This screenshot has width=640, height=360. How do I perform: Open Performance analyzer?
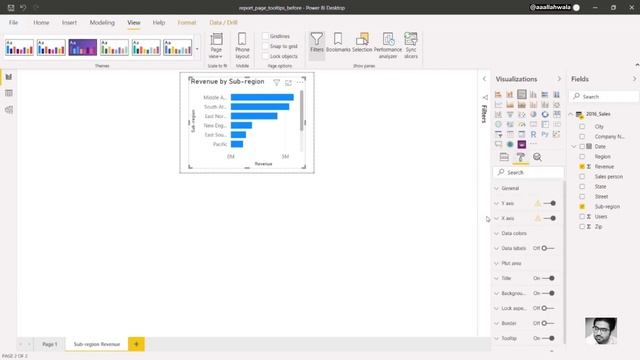[388, 45]
